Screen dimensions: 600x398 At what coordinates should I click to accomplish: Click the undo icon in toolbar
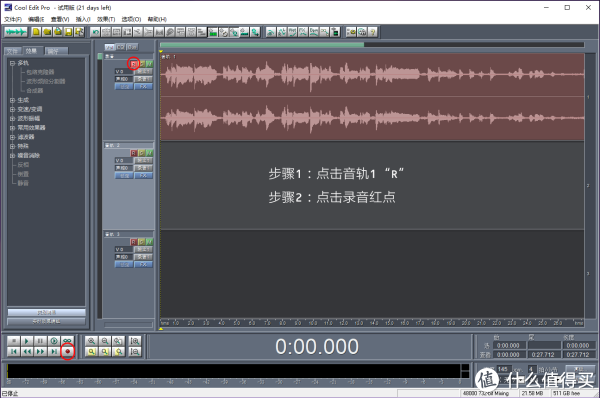pyautogui.click(x=95, y=32)
